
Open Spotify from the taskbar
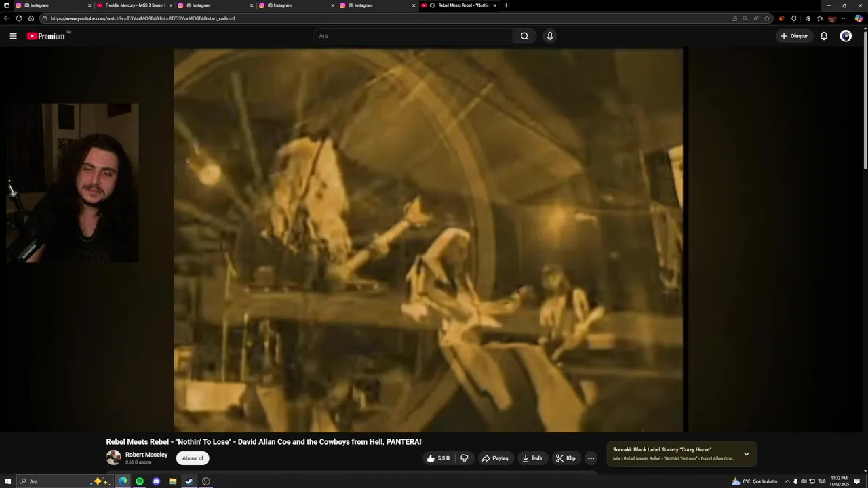click(x=140, y=481)
